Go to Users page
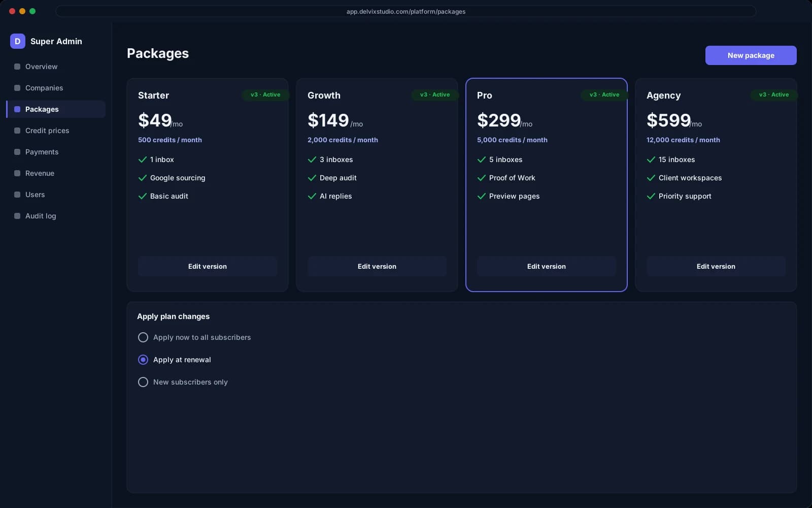This screenshot has height=508, width=812. coord(56,195)
